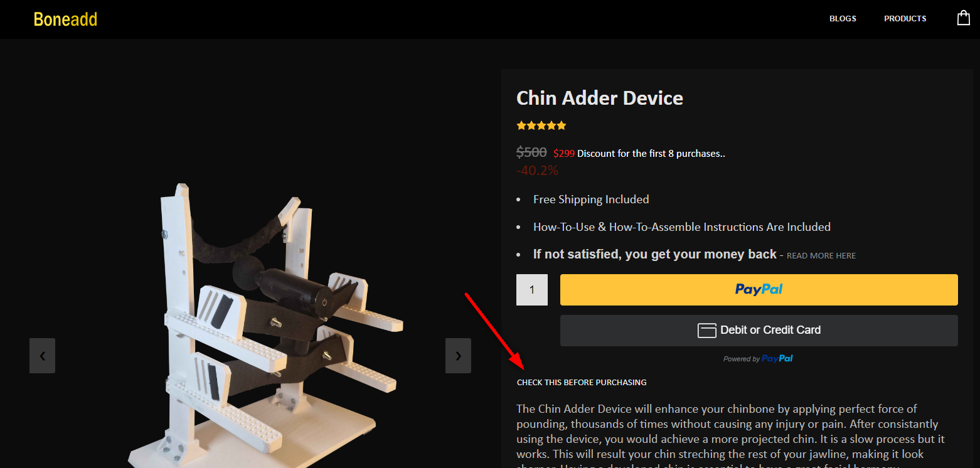Click the struck-through $500 price
This screenshot has height=468, width=980.
click(x=531, y=152)
